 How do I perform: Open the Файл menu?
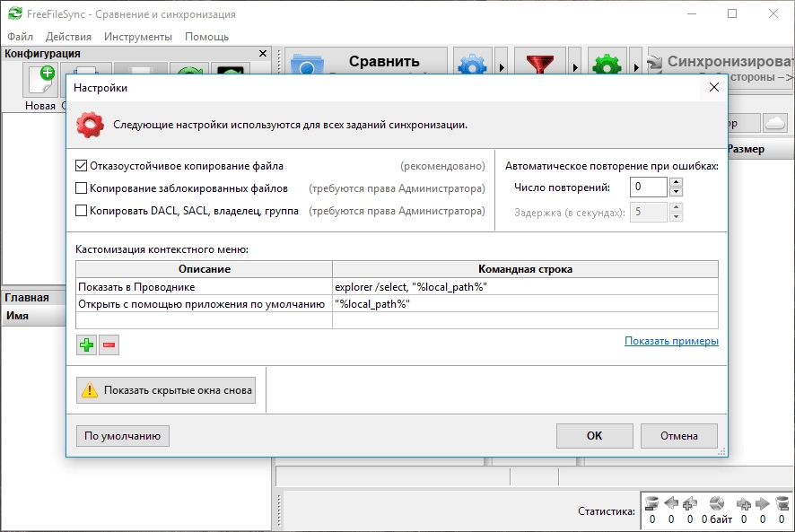pyautogui.click(x=21, y=37)
